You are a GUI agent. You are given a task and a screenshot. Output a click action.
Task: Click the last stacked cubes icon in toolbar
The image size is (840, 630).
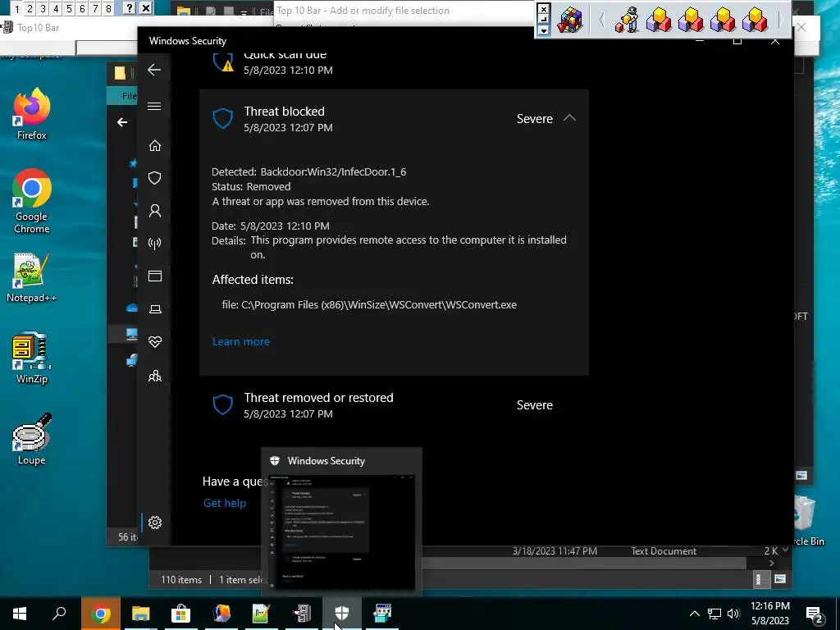pyautogui.click(x=755, y=21)
